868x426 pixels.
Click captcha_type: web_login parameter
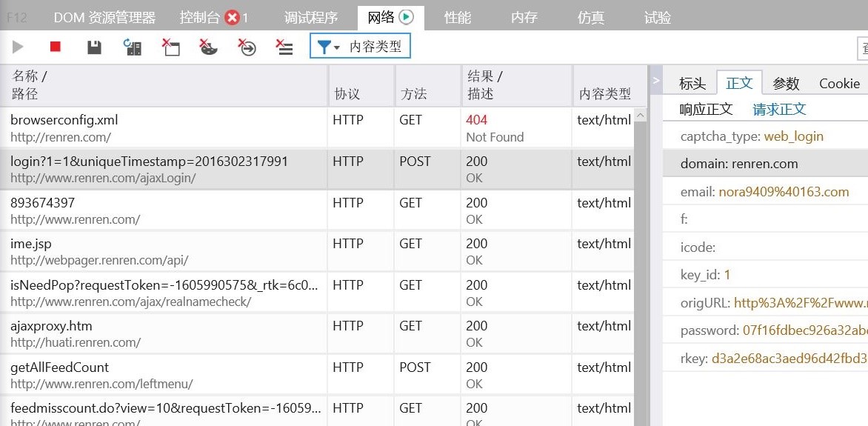pyautogui.click(x=765, y=136)
